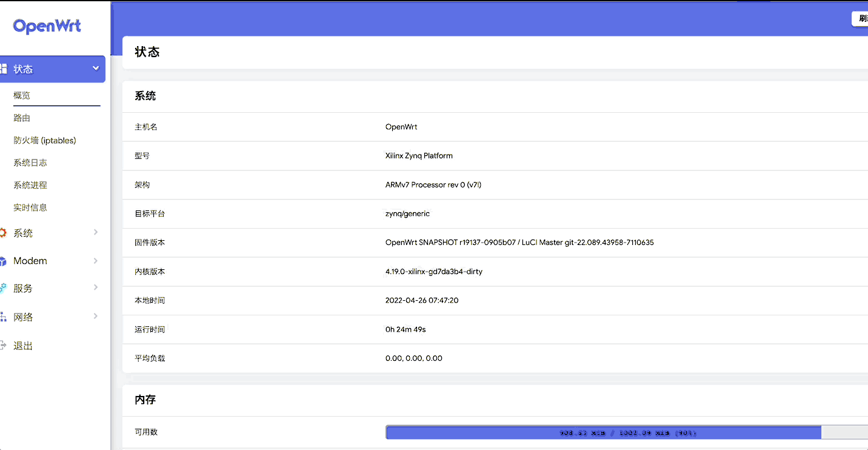
Task: Select the Modem sidebar menu label
Action: (x=30, y=261)
